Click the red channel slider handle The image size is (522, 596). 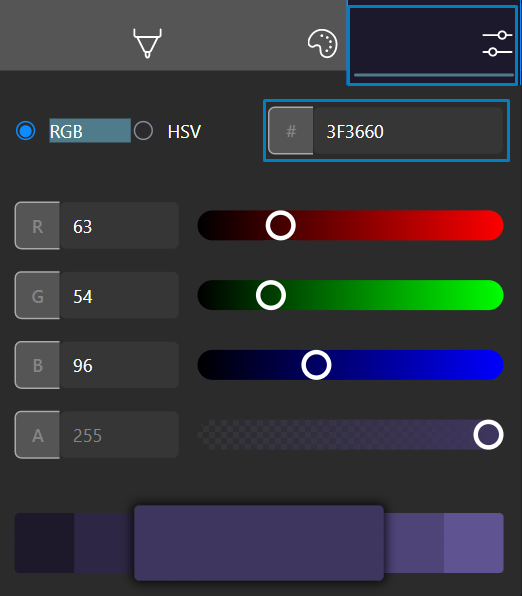281,225
